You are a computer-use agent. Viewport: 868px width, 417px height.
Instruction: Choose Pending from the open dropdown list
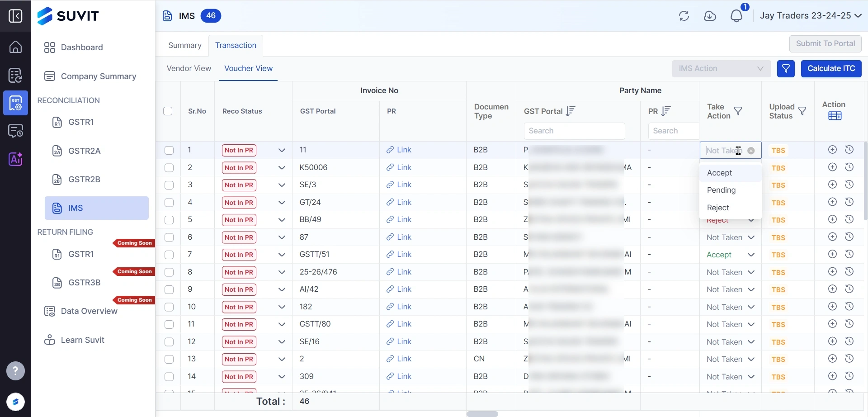731,190
